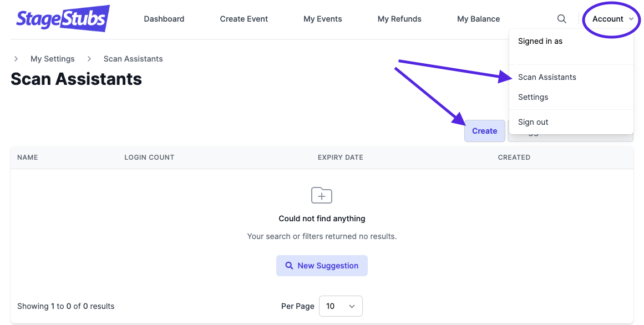
Task: Expand the Account dropdown menu
Action: 608,19
